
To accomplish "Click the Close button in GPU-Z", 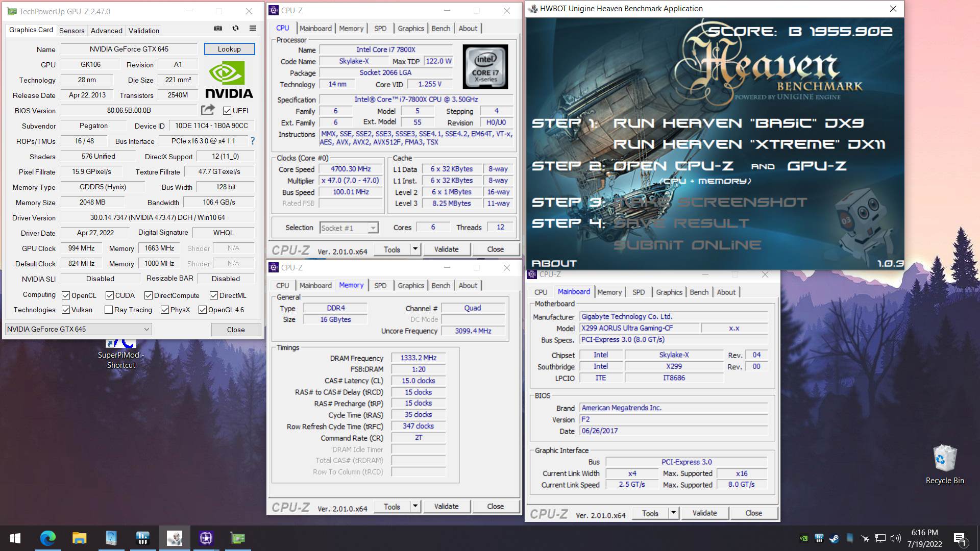I will pos(236,330).
